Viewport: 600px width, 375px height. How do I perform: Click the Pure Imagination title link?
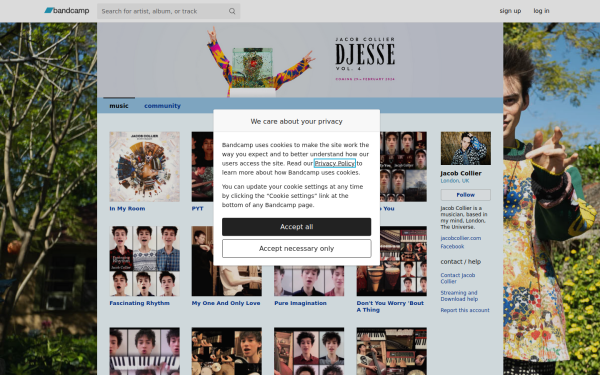point(300,303)
